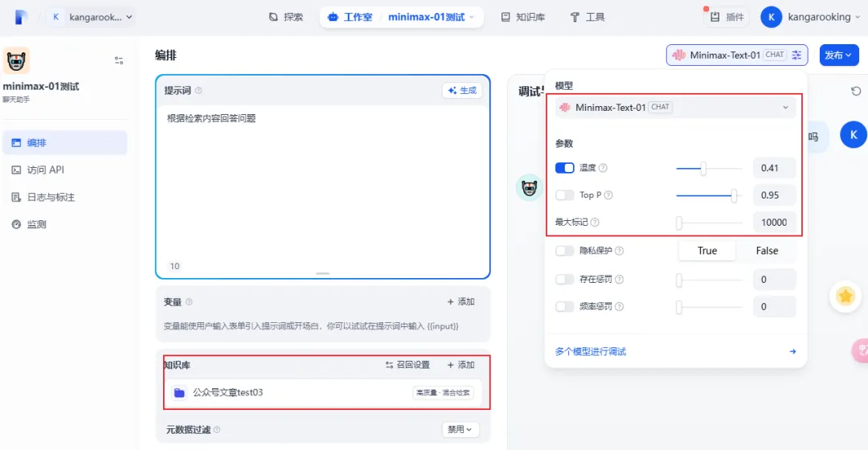Click the notification plugin icon in header
The image size is (868, 450).
pyautogui.click(x=714, y=17)
